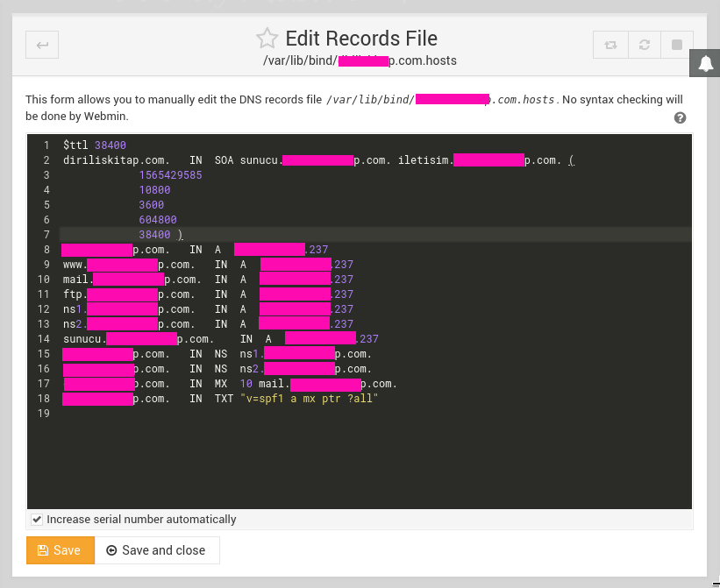
Task: Open the question mark help icon
Action: (680, 118)
